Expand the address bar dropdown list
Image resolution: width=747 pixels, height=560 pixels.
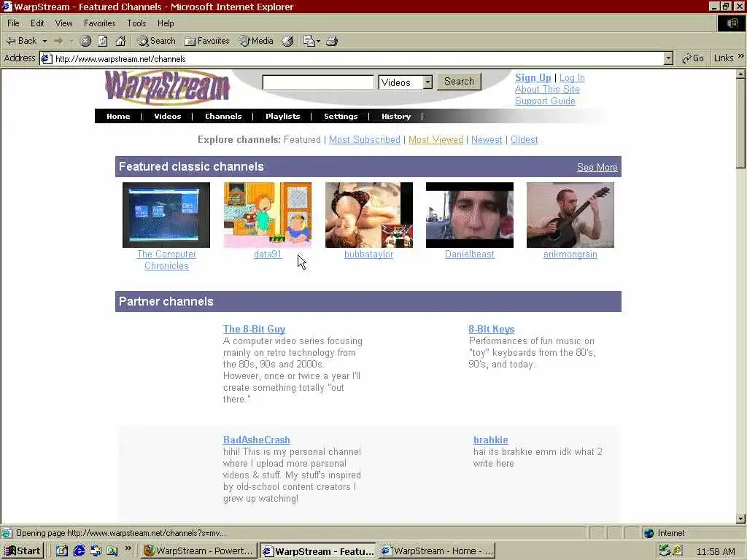click(x=668, y=58)
